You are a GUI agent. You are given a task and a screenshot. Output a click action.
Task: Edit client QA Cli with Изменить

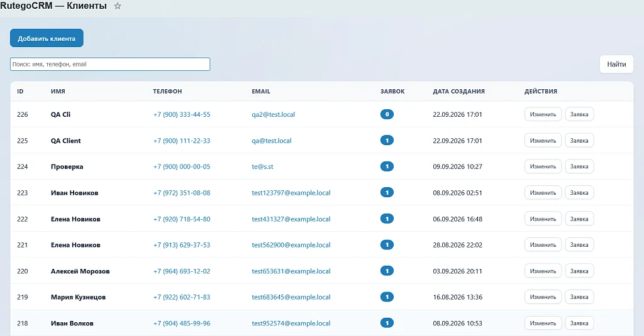543,114
